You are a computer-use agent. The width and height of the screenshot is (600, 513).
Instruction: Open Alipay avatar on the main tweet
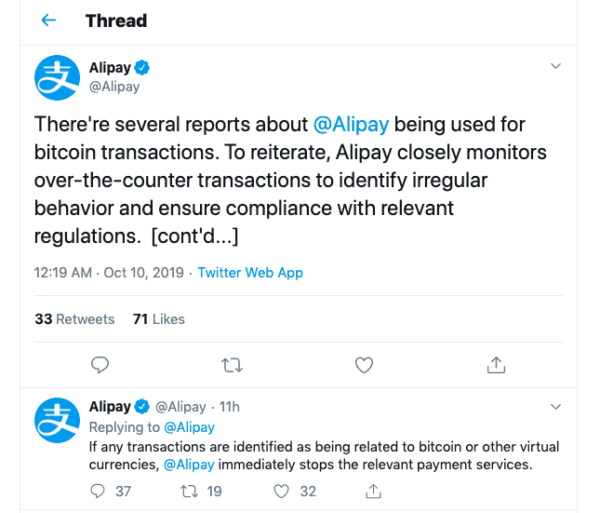57,77
